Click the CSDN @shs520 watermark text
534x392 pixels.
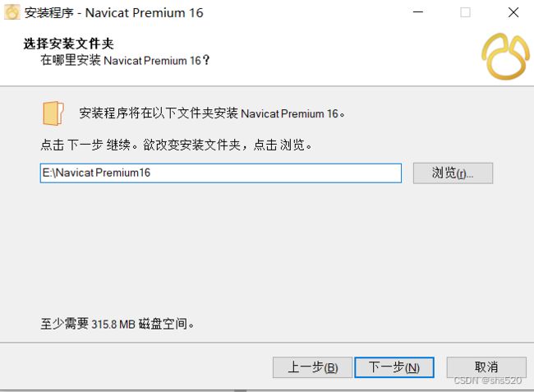click(x=488, y=380)
